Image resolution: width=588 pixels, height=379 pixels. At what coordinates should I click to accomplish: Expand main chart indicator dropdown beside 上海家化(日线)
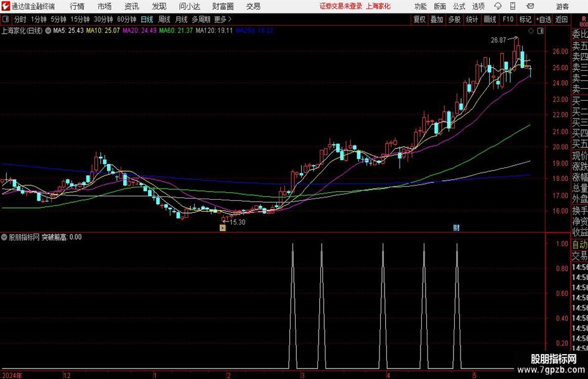tap(48, 30)
